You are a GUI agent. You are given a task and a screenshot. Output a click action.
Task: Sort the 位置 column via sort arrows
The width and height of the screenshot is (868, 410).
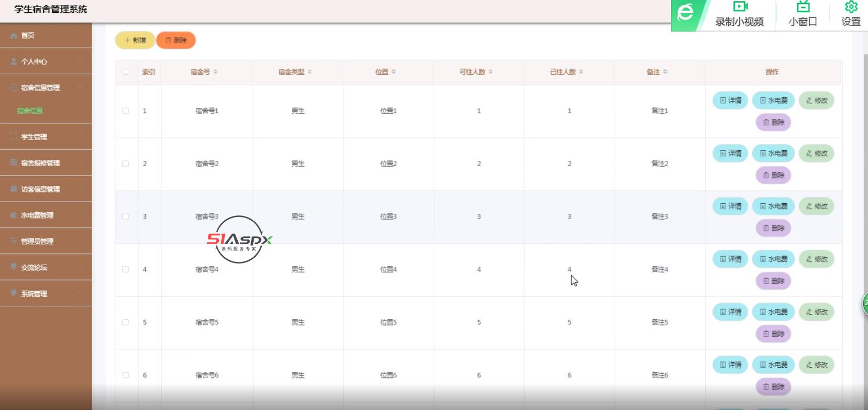[394, 72]
